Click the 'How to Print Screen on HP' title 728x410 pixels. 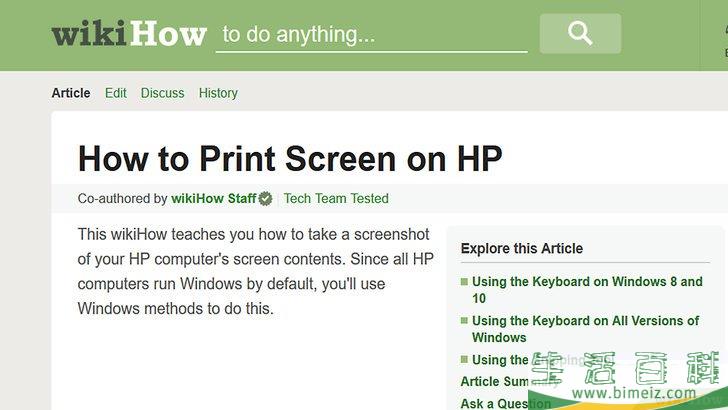coord(290,158)
